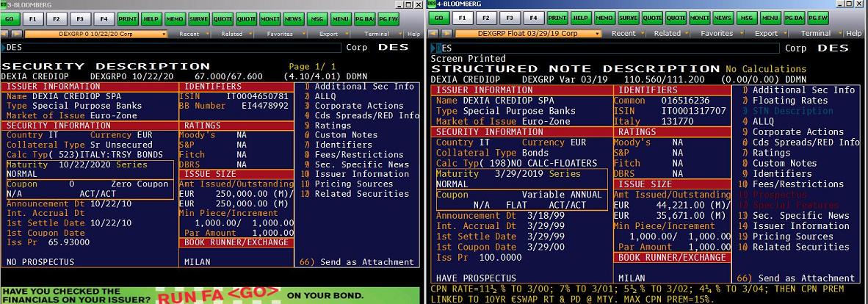The height and width of the screenshot is (304, 868).
Task: Expand the Recent dropdown in the left window
Action: coord(192,34)
